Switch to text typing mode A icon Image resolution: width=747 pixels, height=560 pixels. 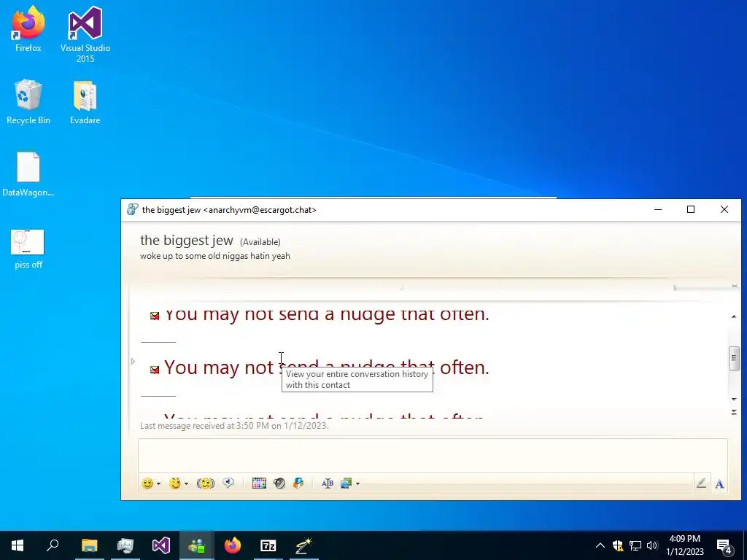point(719,484)
